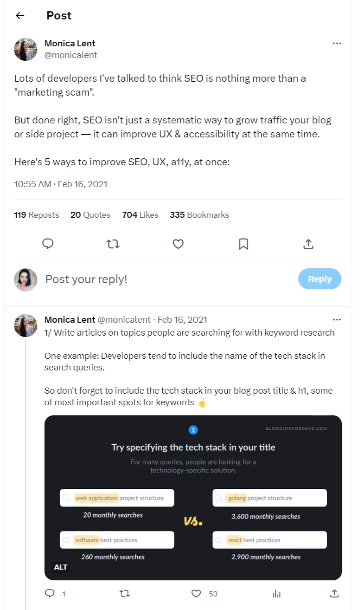
Task: Open the 20 Quotes list
Action: click(x=90, y=215)
